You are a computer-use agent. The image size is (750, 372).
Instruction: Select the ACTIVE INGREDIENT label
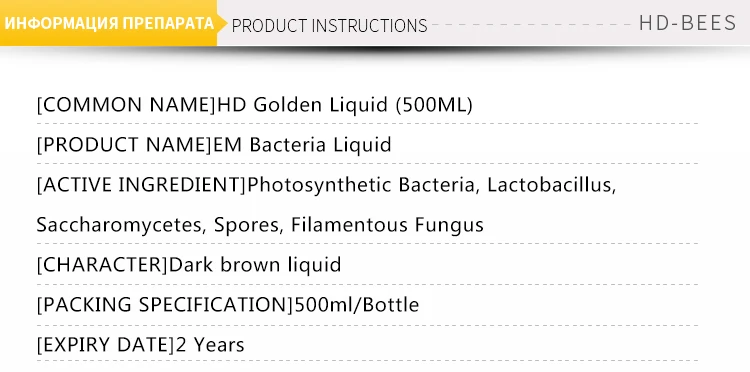click(x=142, y=185)
